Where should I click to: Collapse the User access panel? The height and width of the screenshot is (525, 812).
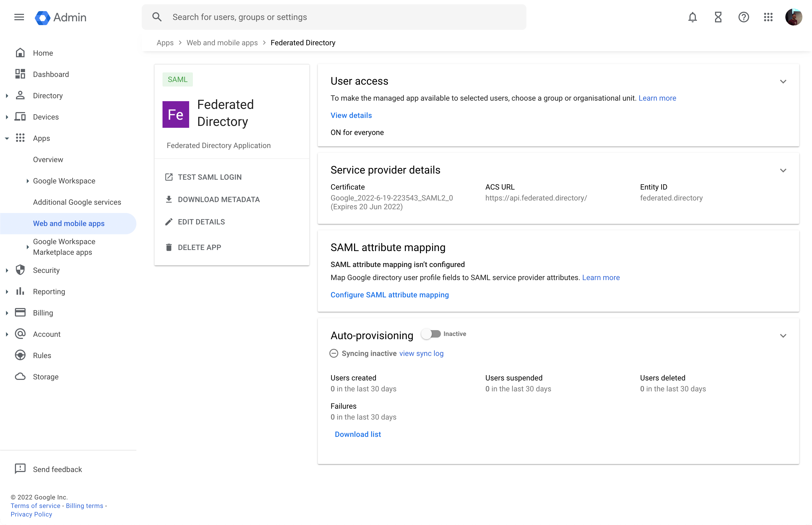pos(783,81)
